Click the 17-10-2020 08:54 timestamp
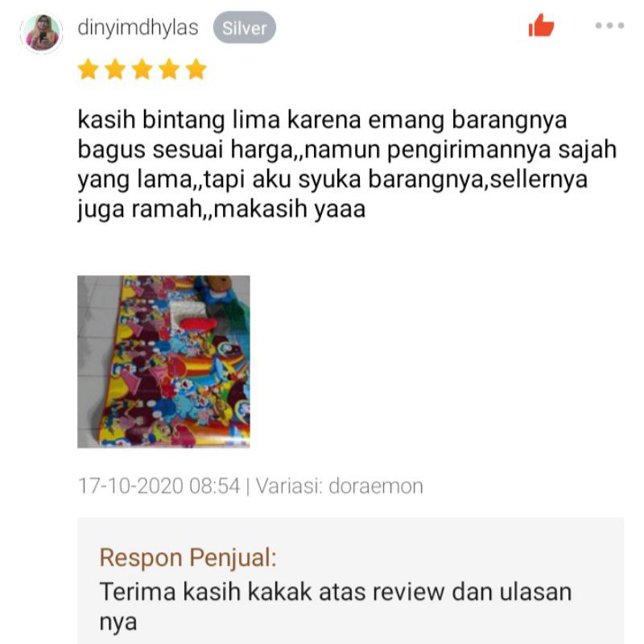This screenshot has width=644, height=644. 159,486
